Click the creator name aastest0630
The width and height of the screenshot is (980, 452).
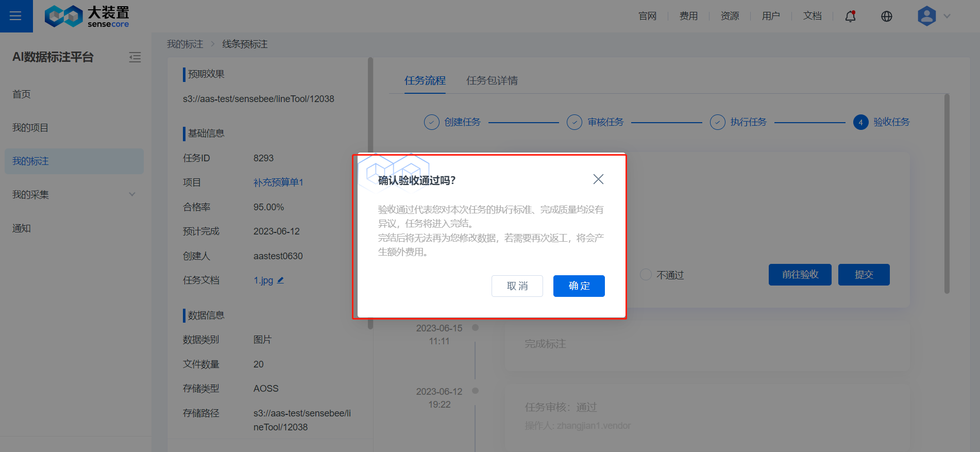click(278, 256)
